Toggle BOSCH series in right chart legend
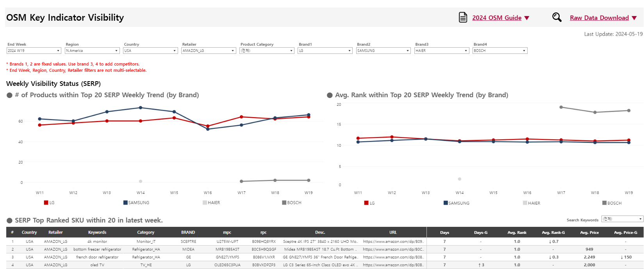The height and width of the screenshot is (269, 644). point(612,203)
